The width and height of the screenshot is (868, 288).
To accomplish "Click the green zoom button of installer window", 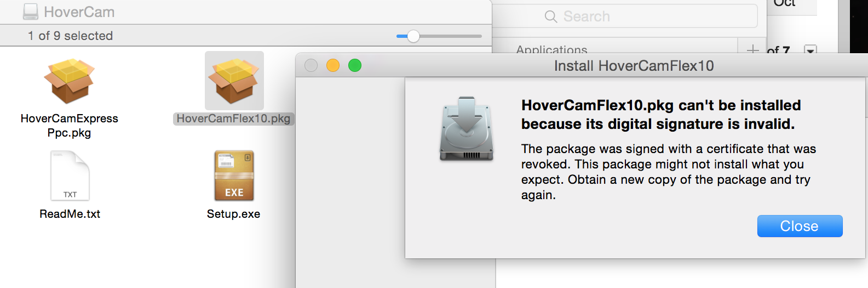I will 355,66.
